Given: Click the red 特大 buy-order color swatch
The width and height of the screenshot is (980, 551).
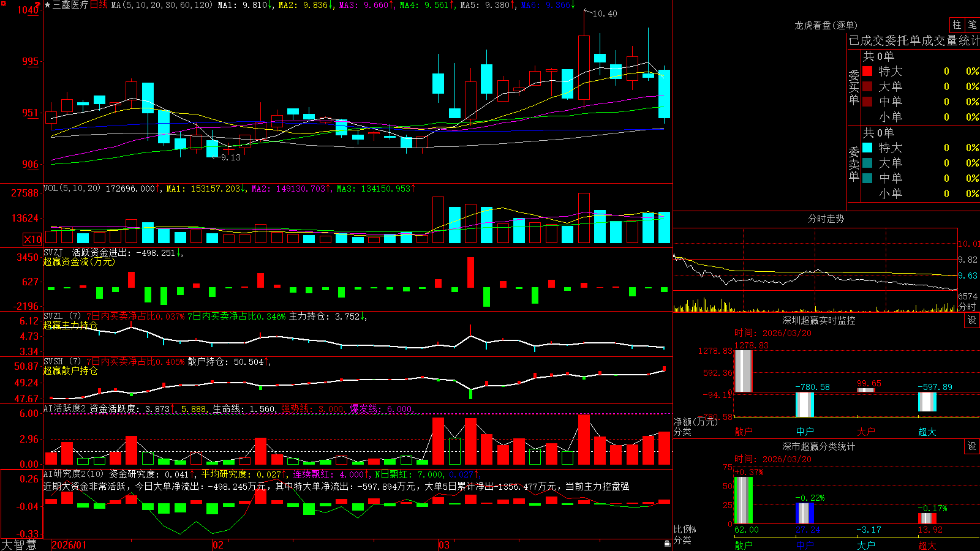Looking at the screenshot, I should click(867, 71).
